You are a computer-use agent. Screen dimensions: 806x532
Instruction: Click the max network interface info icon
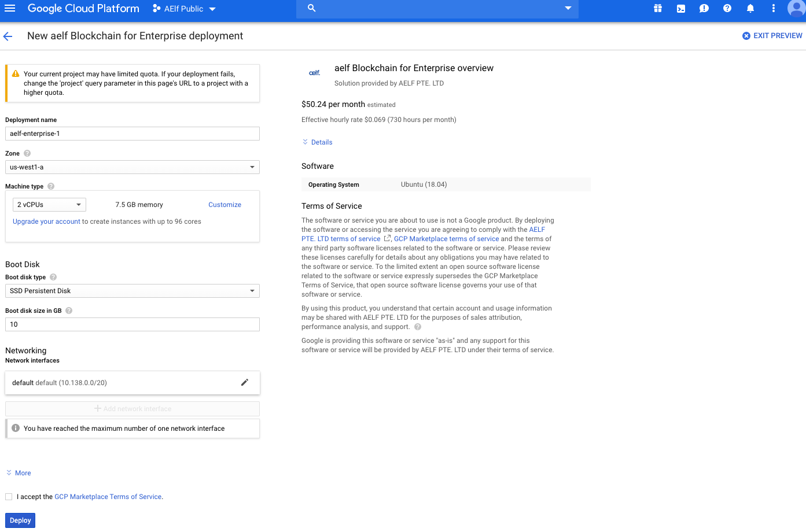(x=16, y=428)
